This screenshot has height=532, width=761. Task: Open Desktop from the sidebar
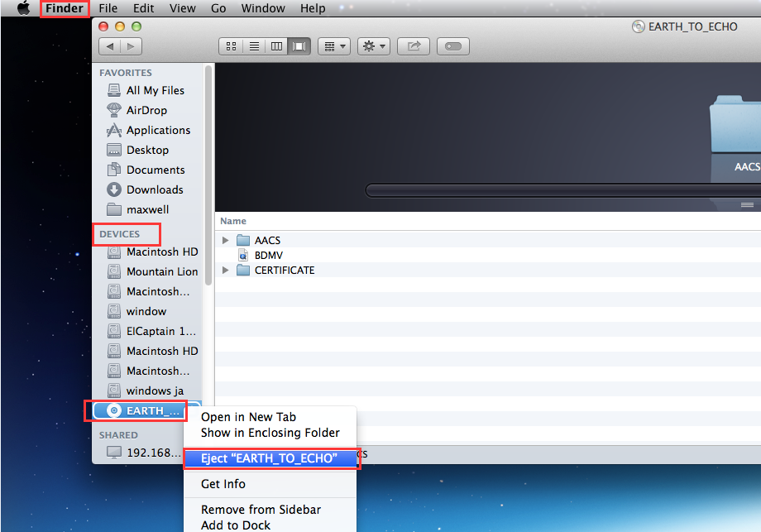(x=147, y=151)
